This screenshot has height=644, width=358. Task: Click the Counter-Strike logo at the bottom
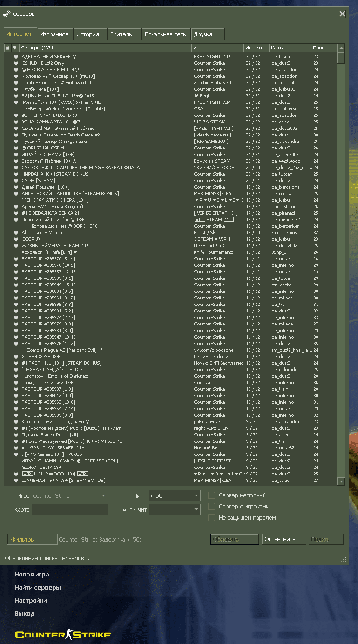63,634
